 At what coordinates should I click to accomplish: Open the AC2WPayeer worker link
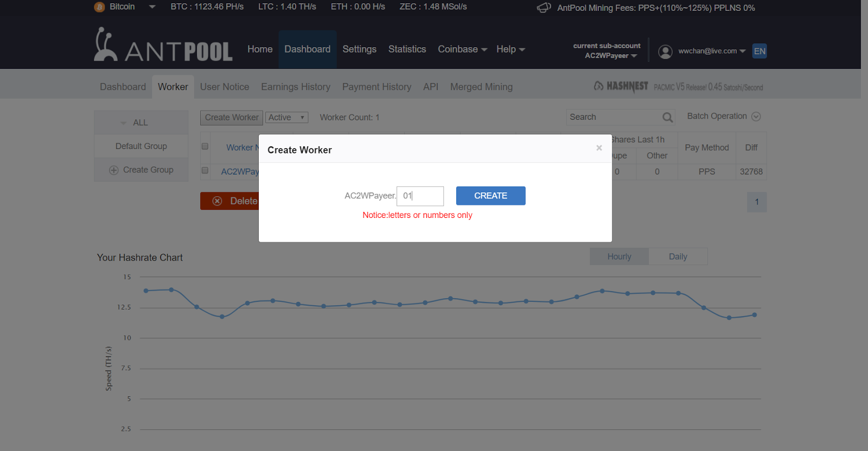point(240,172)
